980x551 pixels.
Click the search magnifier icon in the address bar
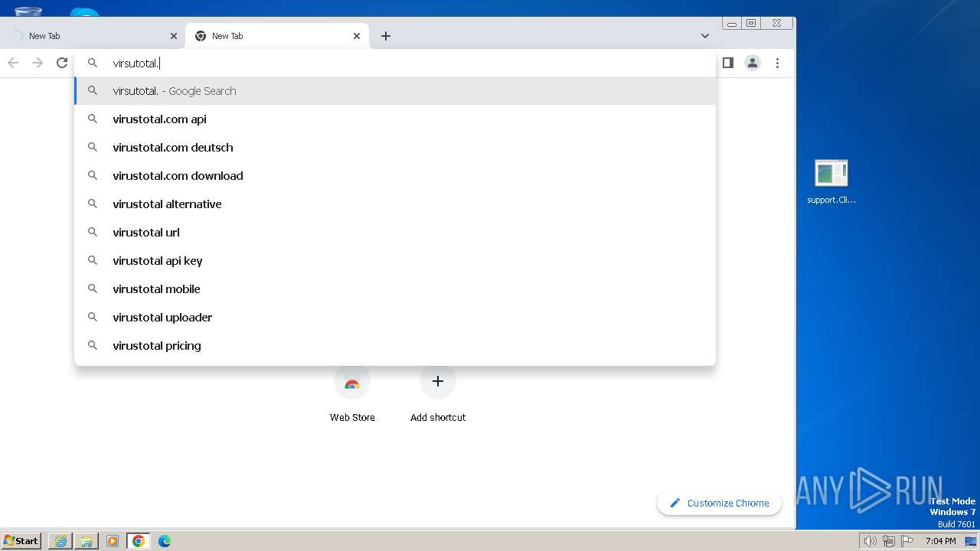[93, 63]
